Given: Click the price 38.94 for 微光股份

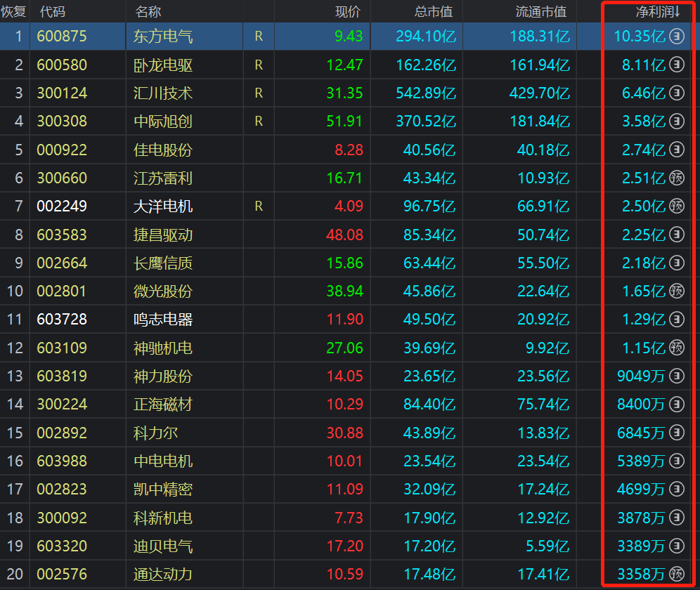Looking at the screenshot, I should pos(344,291).
